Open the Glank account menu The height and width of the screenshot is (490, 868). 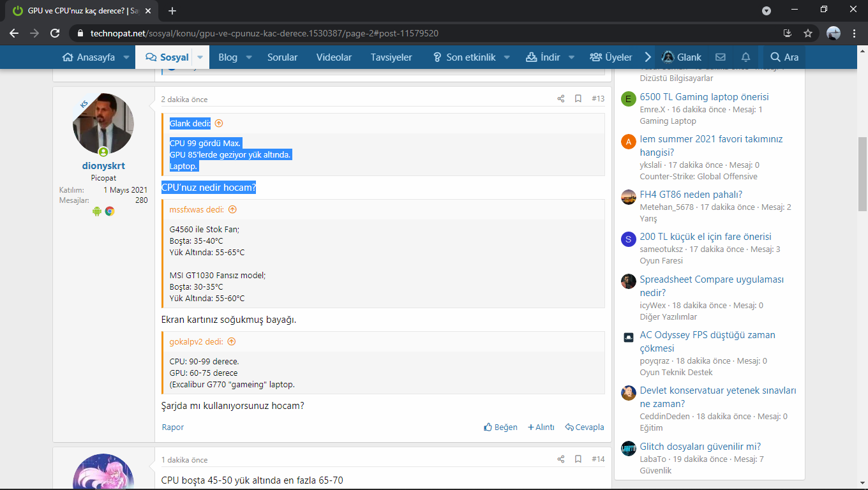pos(682,57)
